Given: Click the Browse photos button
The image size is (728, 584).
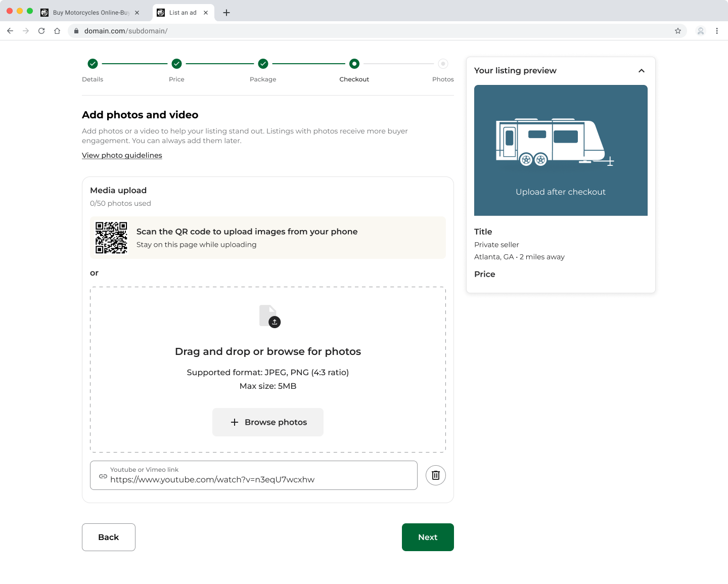Looking at the screenshot, I should coord(268,422).
